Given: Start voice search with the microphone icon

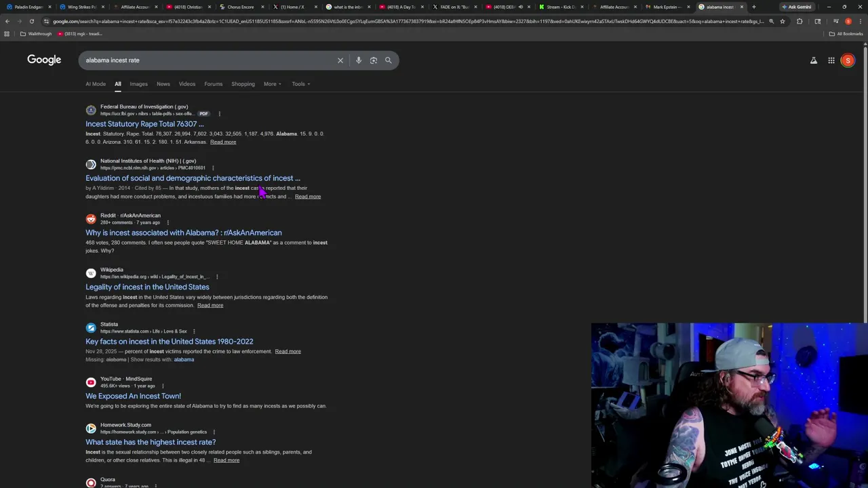Looking at the screenshot, I should click(359, 60).
